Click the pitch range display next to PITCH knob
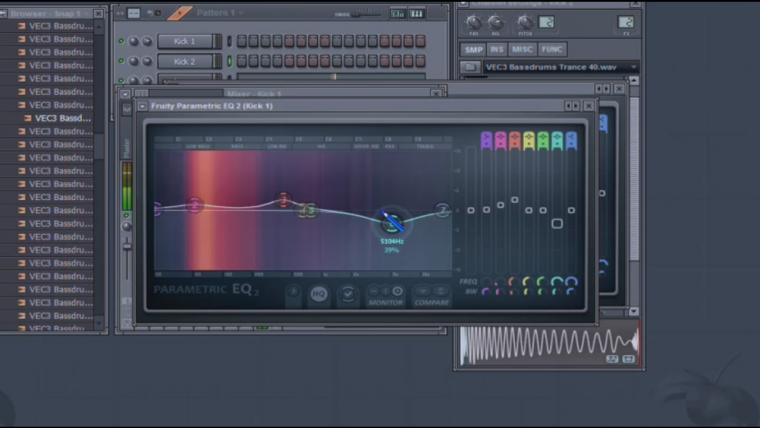The height and width of the screenshot is (428, 760). (546, 22)
